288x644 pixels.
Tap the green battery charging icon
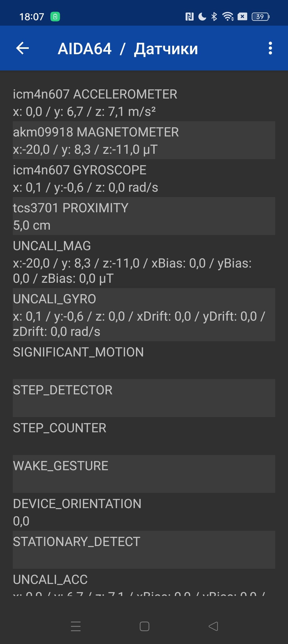pos(55,17)
